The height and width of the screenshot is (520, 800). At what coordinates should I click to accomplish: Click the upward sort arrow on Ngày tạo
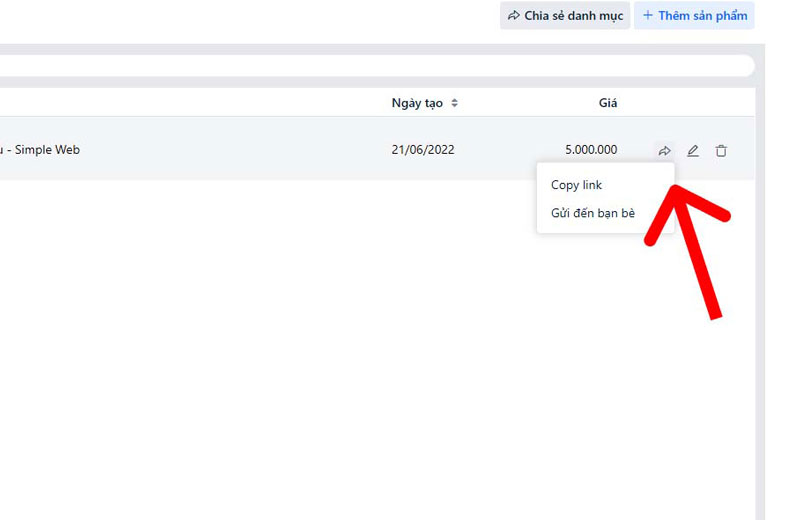tap(455, 100)
